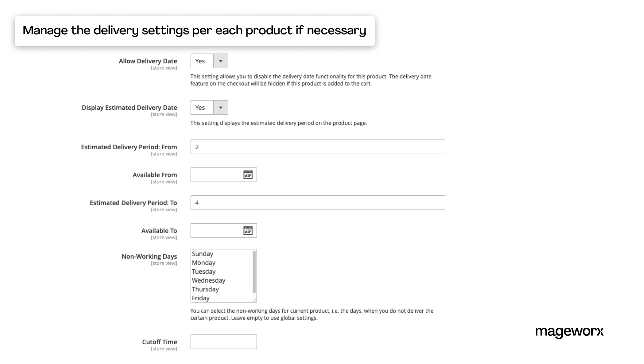Viewport: 644px width, 364px height.
Task: Click the Cutoff Time label
Action: (159, 342)
